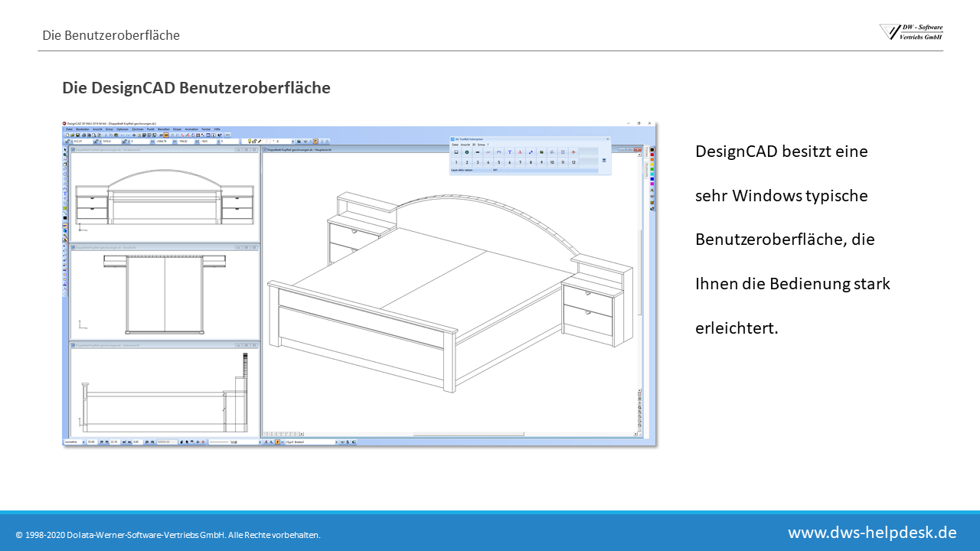
Task: Click Toolkit number 1 button
Action: click(456, 162)
